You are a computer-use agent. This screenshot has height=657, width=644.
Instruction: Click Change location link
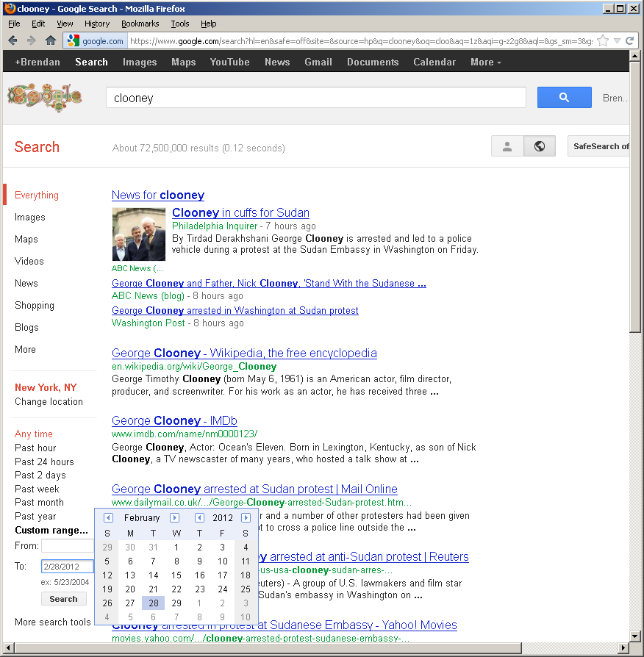tap(49, 401)
